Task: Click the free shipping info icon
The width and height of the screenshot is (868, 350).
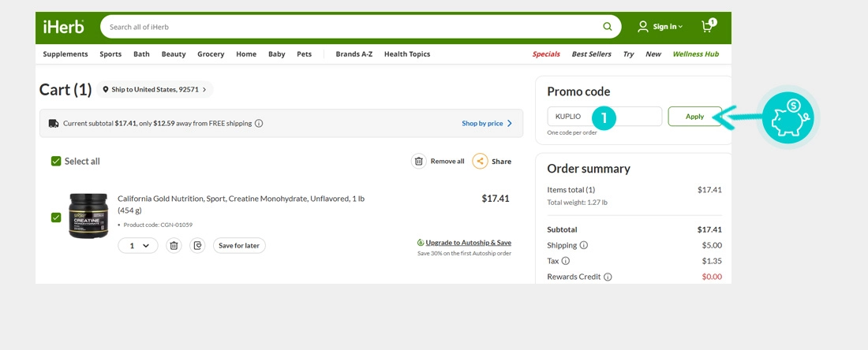Action: [259, 124]
